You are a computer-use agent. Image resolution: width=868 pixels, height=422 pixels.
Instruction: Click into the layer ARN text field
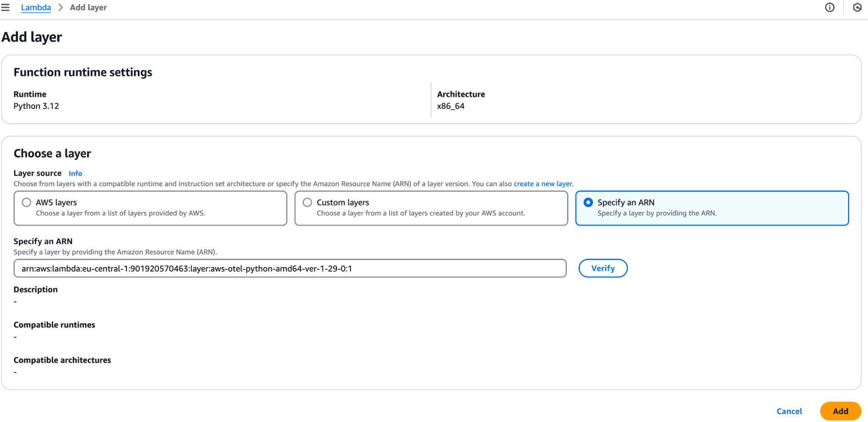pos(290,269)
